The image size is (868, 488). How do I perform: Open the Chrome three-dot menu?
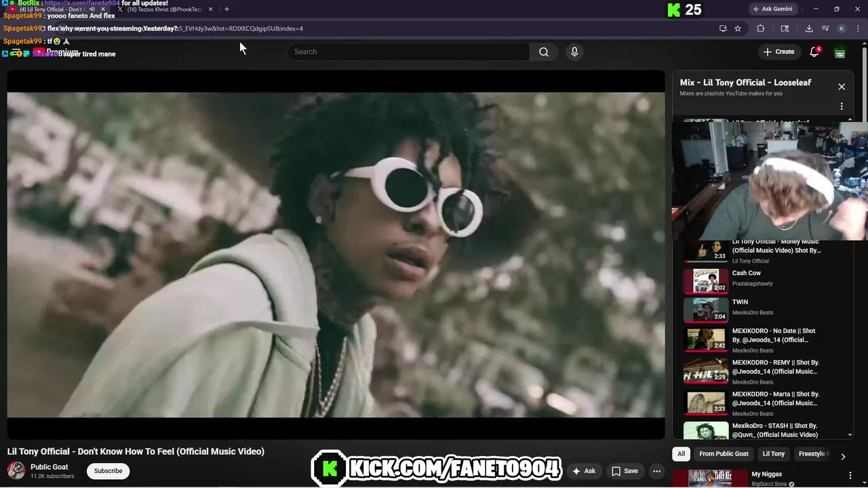(x=857, y=28)
